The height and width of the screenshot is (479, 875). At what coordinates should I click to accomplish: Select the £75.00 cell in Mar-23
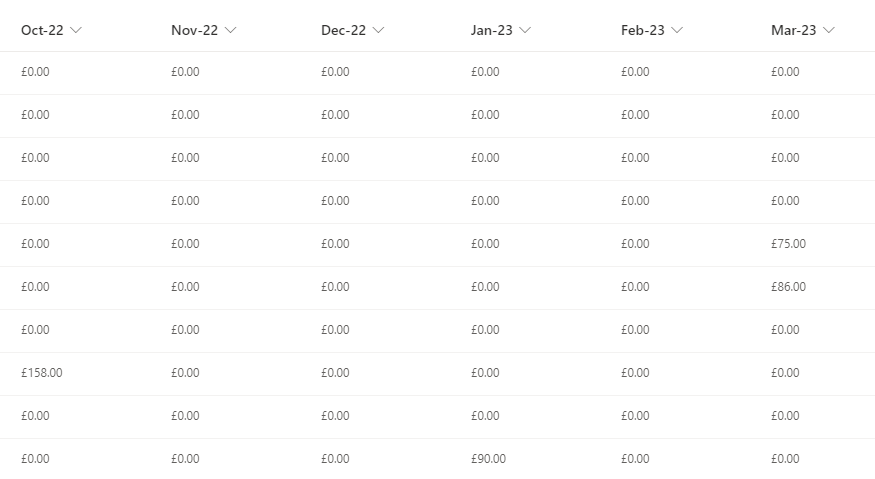tap(789, 244)
